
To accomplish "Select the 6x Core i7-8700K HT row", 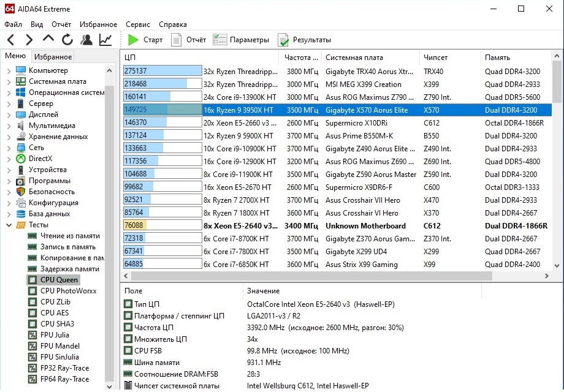I will (337, 239).
